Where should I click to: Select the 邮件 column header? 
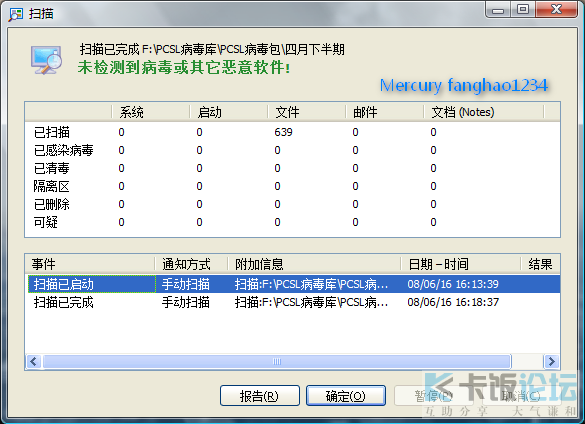click(x=384, y=112)
